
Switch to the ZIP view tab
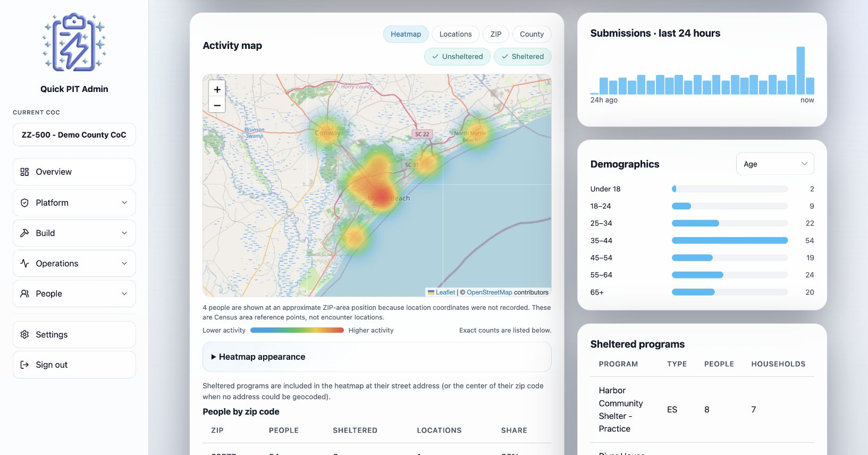[x=496, y=34]
